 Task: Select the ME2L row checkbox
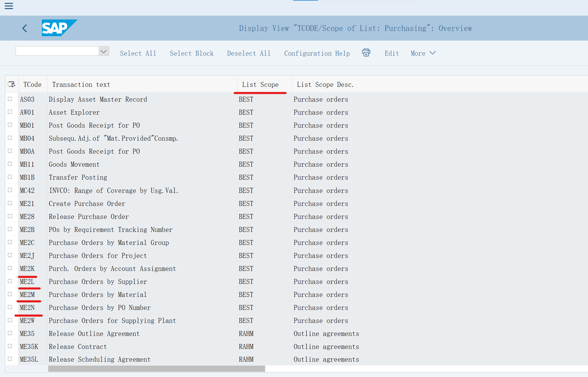(x=10, y=281)
